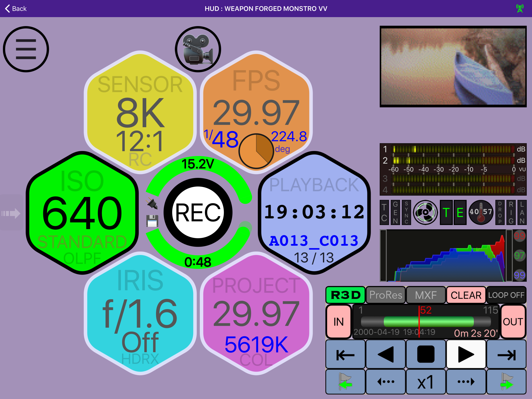The height and width of the screenshot is (399, 532).
Task: Toggle the LOOP OFF setting
Action: 506,295
